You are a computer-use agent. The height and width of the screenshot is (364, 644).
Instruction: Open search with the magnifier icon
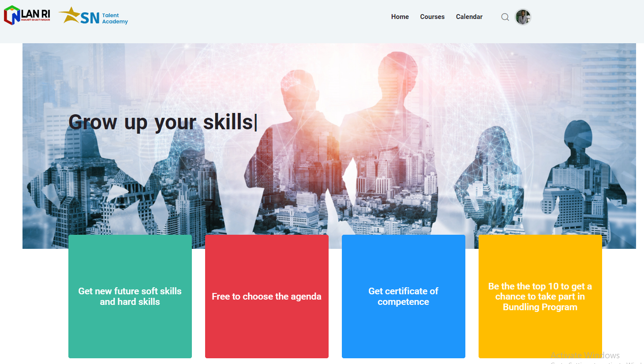tap(505, 17)
